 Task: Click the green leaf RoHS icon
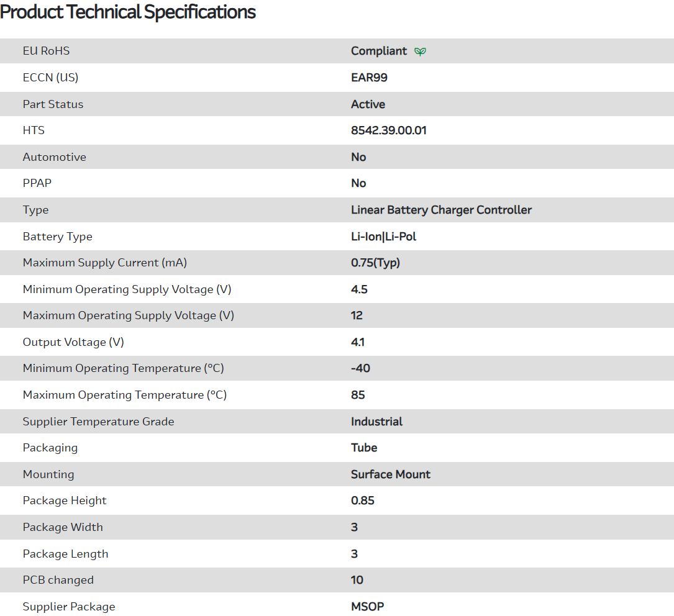coord(420,52)
